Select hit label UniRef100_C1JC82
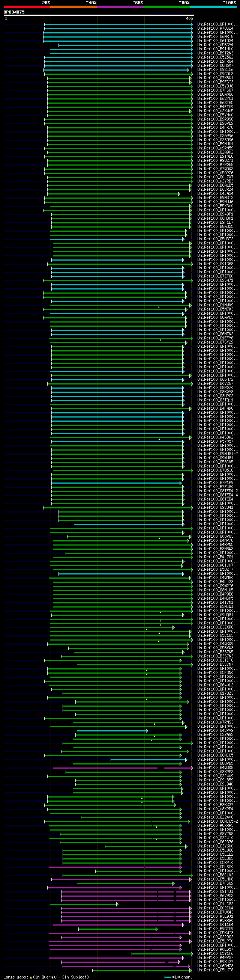Image resolution: width=240 pixels, height=980 pixels. click(x=215, y=904)
